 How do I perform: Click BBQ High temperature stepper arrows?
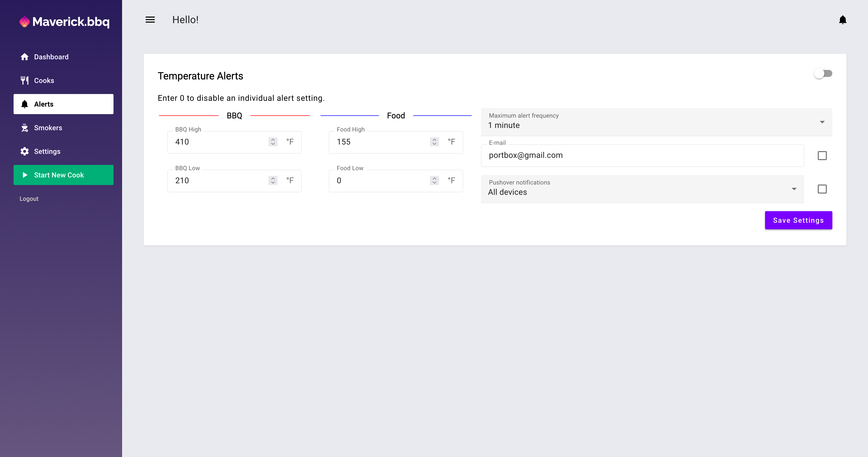(x=273, y=142)
